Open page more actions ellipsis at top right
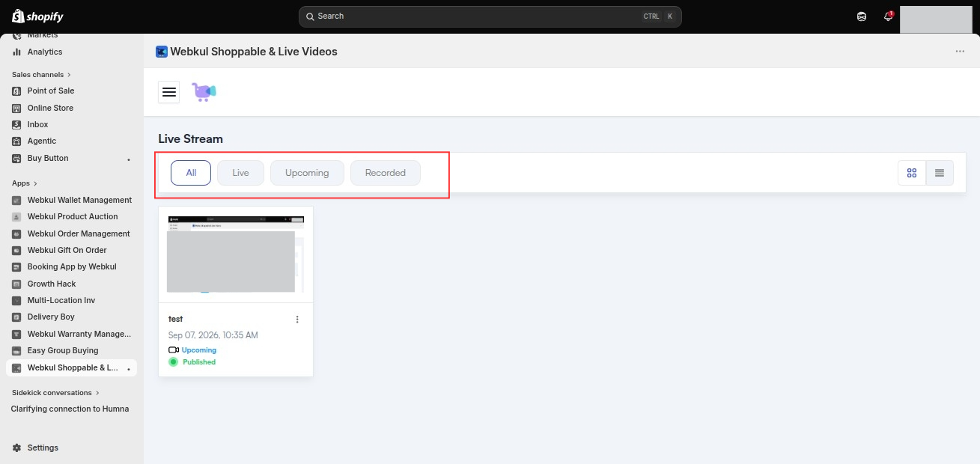Viewport: 980px width, 464px height. point(960,52)
